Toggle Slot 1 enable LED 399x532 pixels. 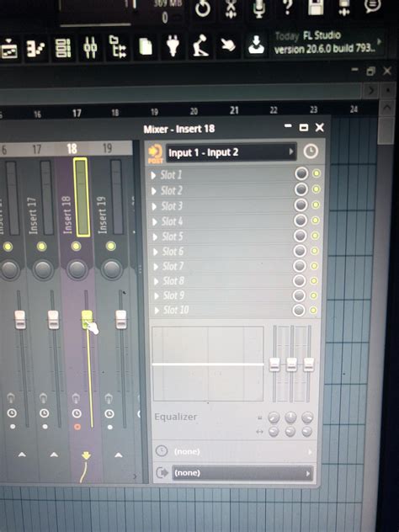click(317, 173)
